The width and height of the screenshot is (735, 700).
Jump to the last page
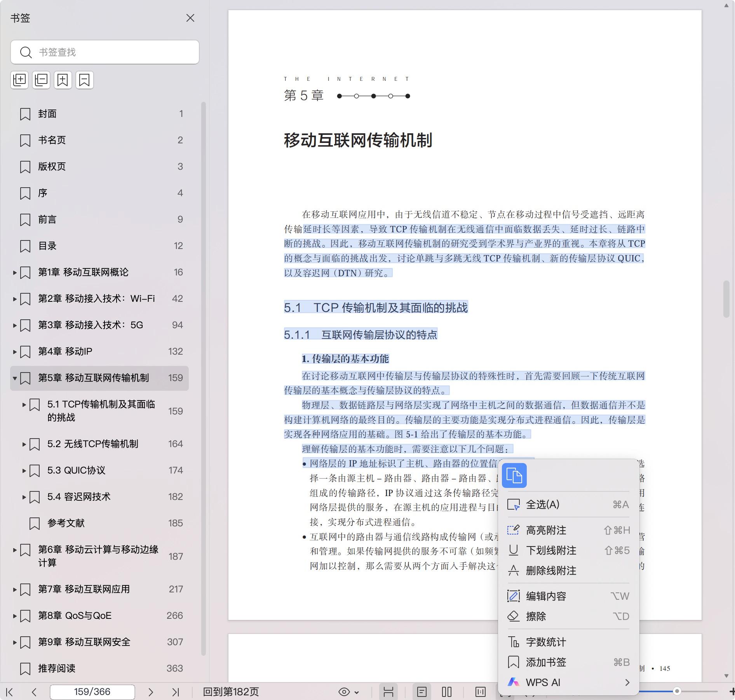tap(176, 692)
